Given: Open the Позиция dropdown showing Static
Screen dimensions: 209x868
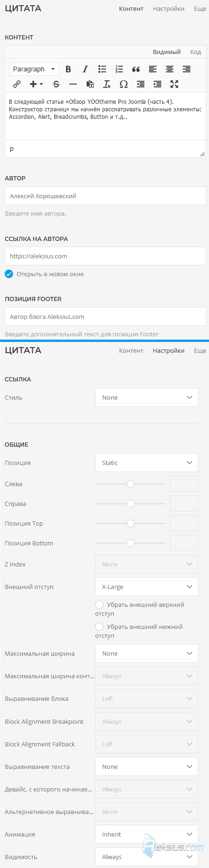Looking at the screenshot, I should pos(147,463).
